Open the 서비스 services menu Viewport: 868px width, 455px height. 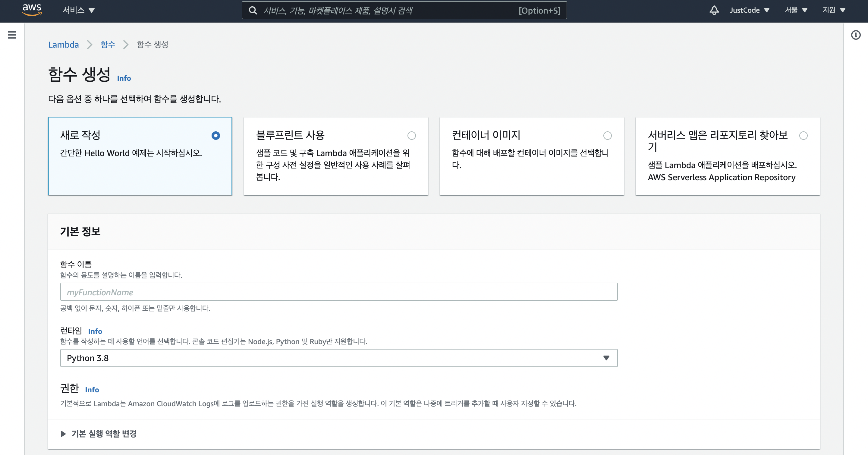(x=78, y=10)
